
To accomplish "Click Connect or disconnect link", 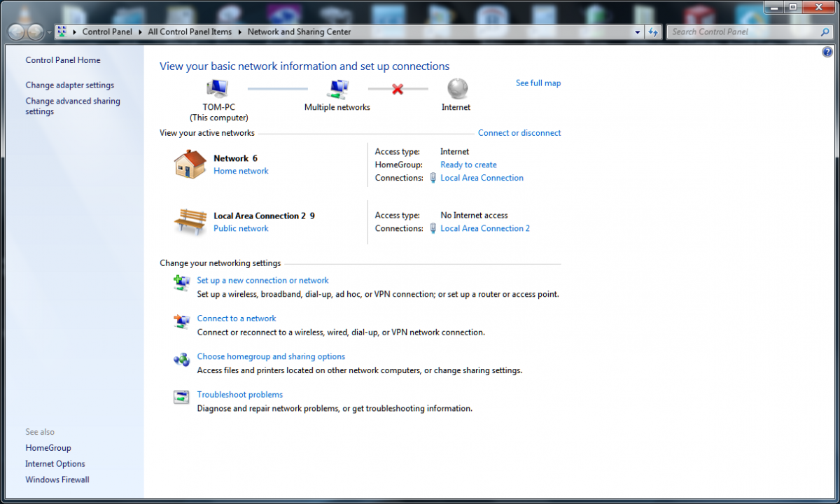I will [519, 132].
